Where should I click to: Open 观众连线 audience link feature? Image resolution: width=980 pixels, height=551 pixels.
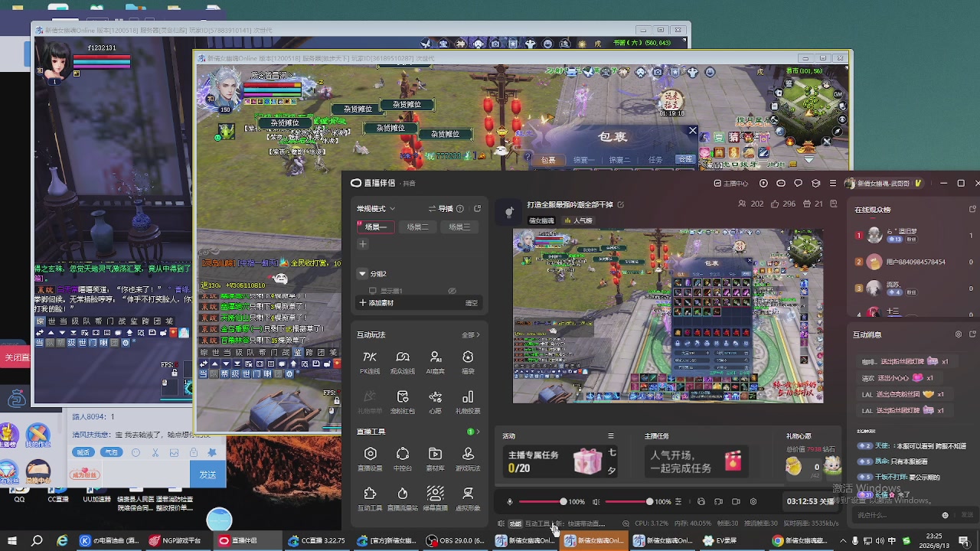pos(403,362)
